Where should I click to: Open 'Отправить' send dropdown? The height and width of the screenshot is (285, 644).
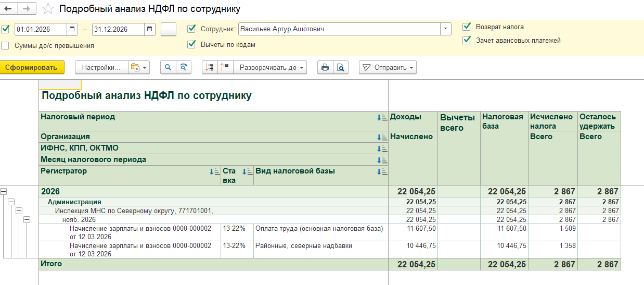[388, 67]
